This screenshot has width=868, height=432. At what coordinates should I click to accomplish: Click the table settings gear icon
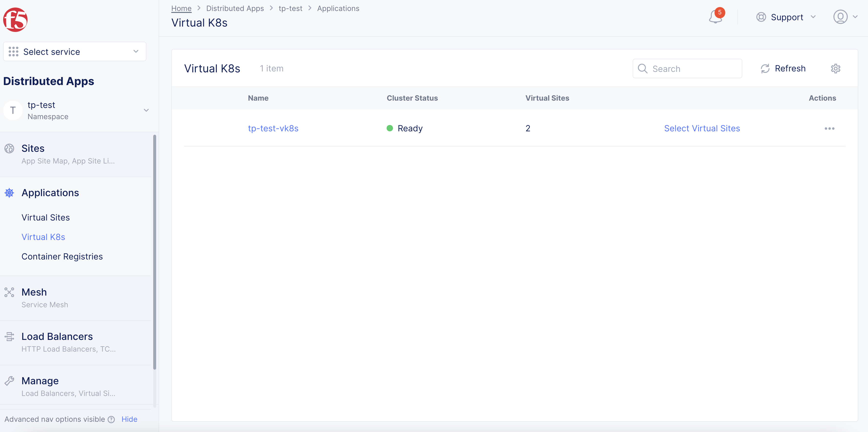tap(835, 69)
